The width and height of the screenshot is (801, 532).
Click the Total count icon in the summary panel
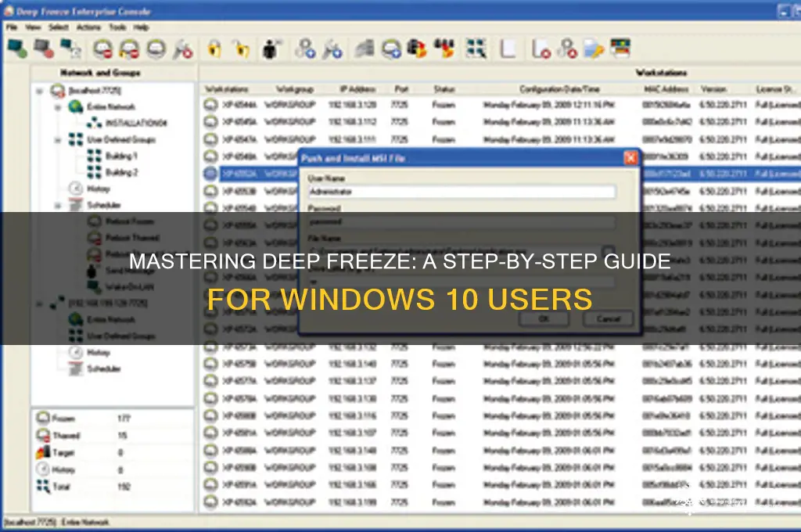pyautogui.click(x=43, y=486)
